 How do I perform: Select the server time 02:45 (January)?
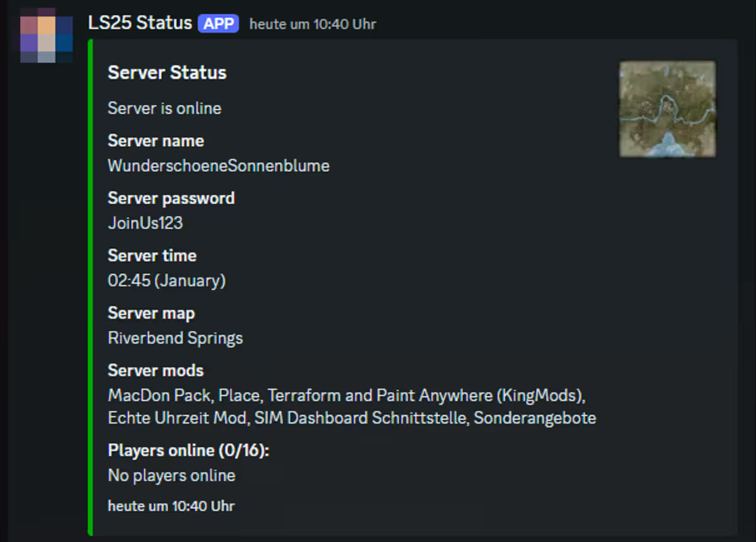click(167, 281)
